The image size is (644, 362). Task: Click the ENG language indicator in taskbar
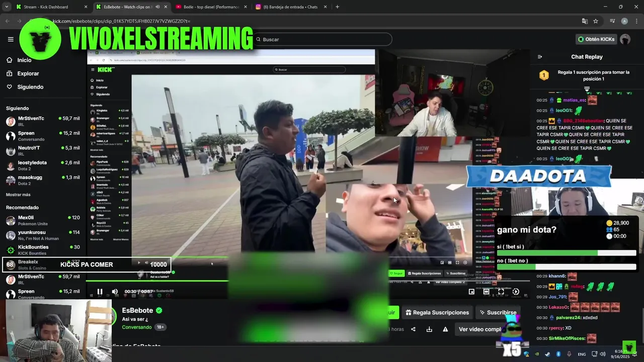pos(582,354)
